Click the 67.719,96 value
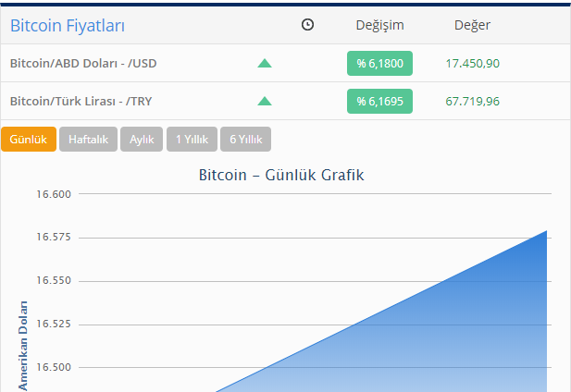The image size is (571, 392). tap(473, 102)
